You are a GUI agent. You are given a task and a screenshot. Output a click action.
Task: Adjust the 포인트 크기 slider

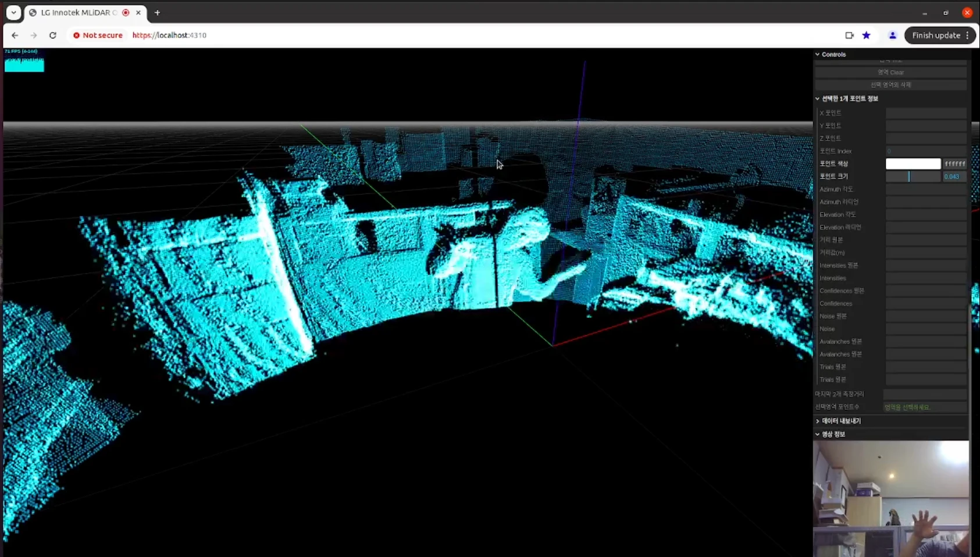pos(913,176)
